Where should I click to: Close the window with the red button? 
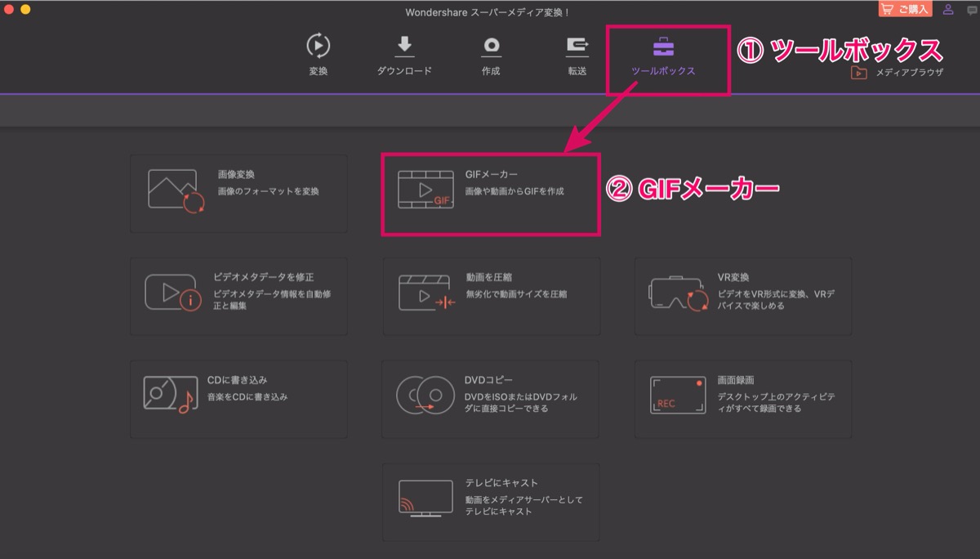click(9, 10)
